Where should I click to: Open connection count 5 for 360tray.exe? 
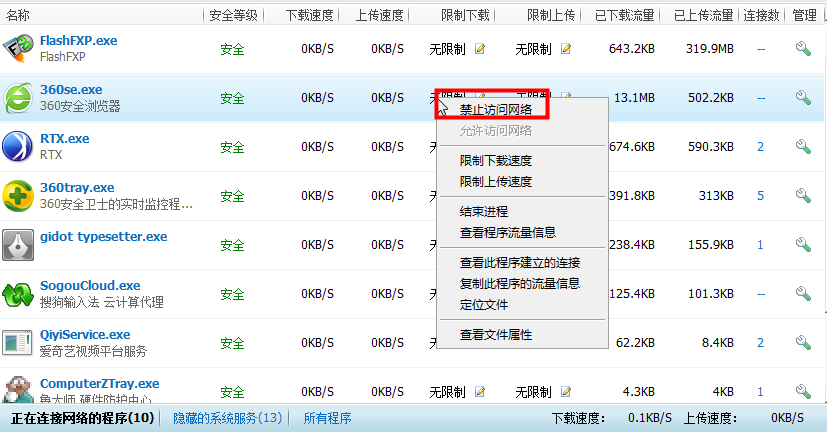761,196
